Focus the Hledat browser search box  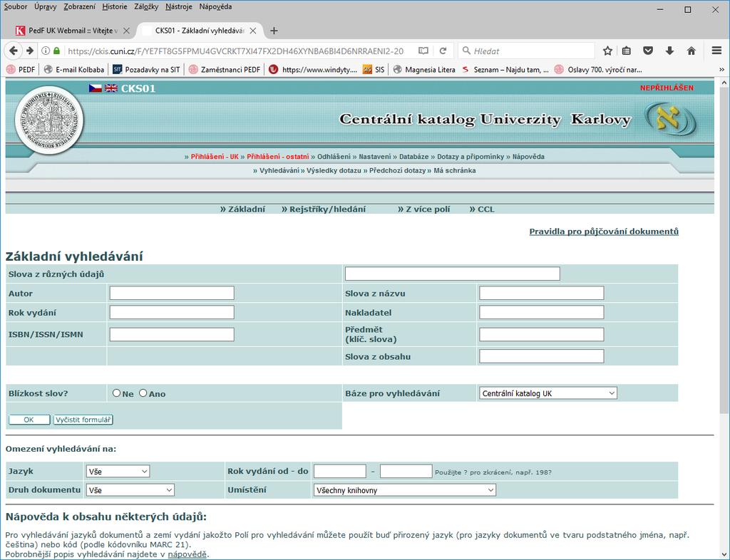point(526,51)
